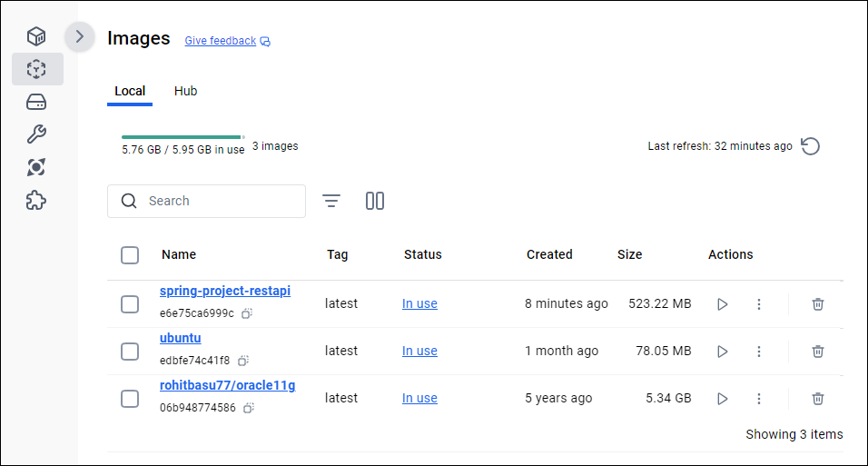This screenshot has width=868, height=466.
Task: Run the spring-project-restapi image
Action: click(x=723, y=304)
